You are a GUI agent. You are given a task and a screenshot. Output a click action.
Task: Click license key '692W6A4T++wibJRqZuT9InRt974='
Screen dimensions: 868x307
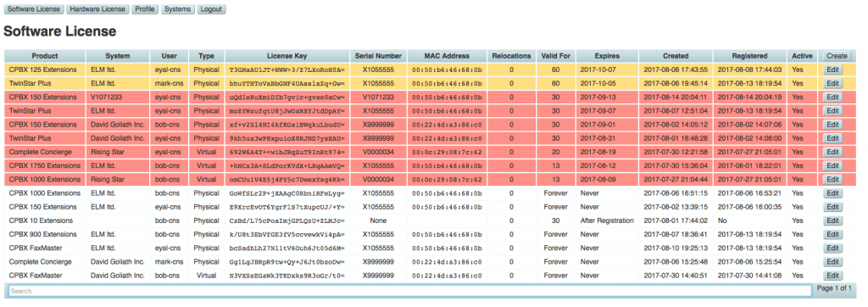pos(287,152)
